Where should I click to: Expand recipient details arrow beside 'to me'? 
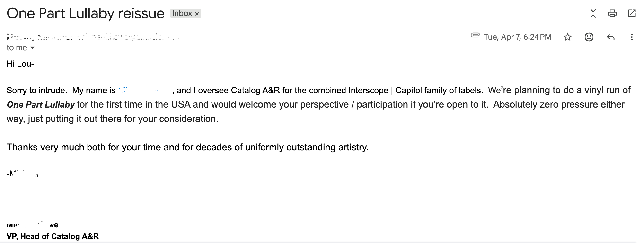[x=32, y=48]
